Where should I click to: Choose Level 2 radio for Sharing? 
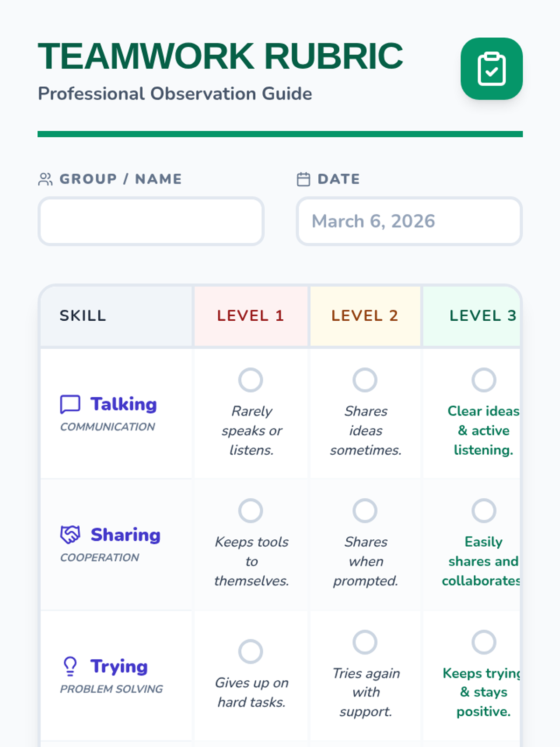[x=365, y=511]
